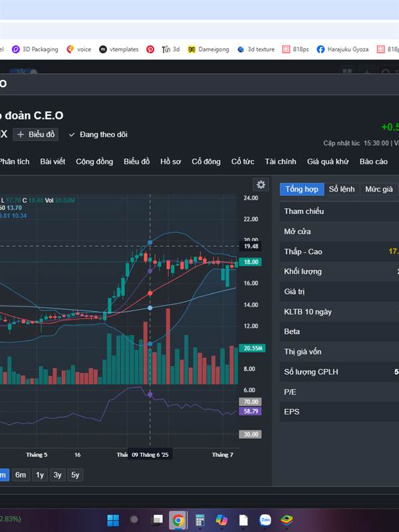Click KLTB 10 ngày row
Viewport: 399px width, 532px height.
pyautogui.click(x=339, y=311)
